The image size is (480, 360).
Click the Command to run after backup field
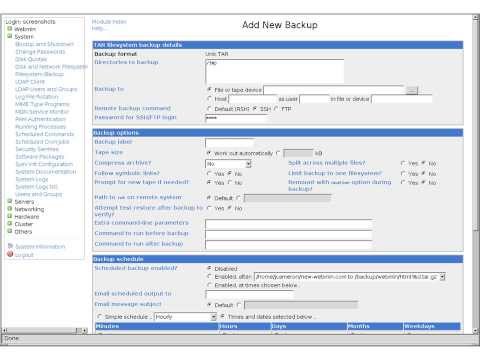289,245
